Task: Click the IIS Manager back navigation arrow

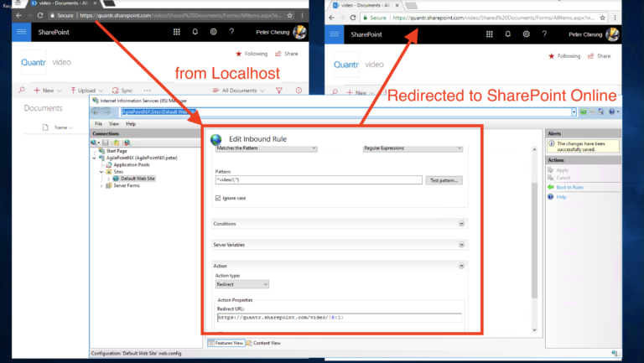Action: [96, 112]
